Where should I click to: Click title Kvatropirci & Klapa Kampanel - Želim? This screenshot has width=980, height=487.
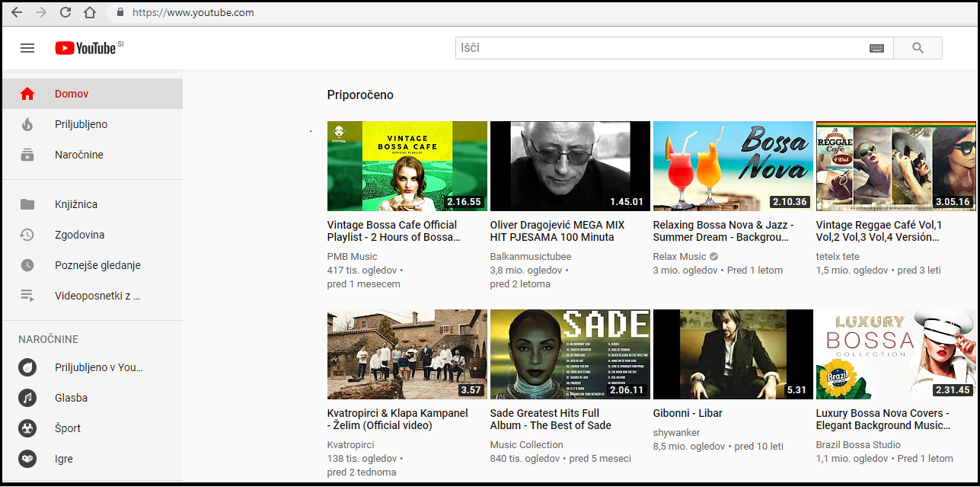click(397, 419)
